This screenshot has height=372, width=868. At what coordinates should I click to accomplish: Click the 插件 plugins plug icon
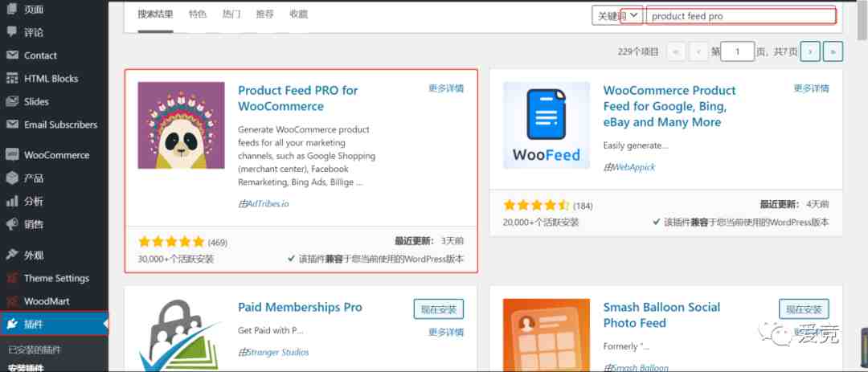(x=11, y=325)
